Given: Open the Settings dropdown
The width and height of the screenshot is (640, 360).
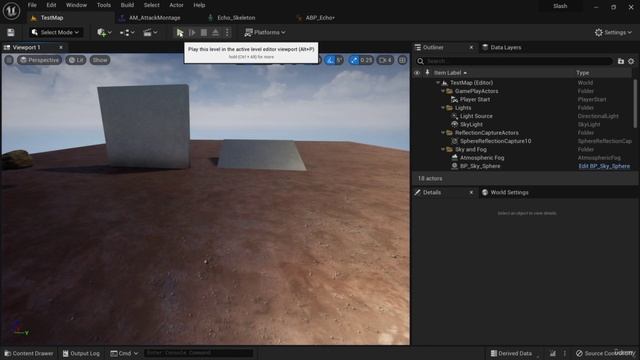Looking at the screenshot, I should pyautogui.click(x=613, y=33).
